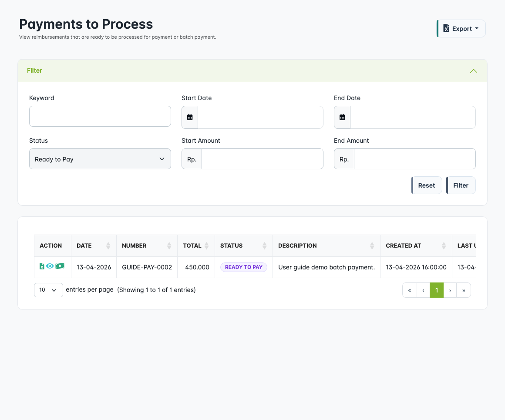Open the Start Date calendar picker
Screen dimensions: 505x420
coord(189,117)
